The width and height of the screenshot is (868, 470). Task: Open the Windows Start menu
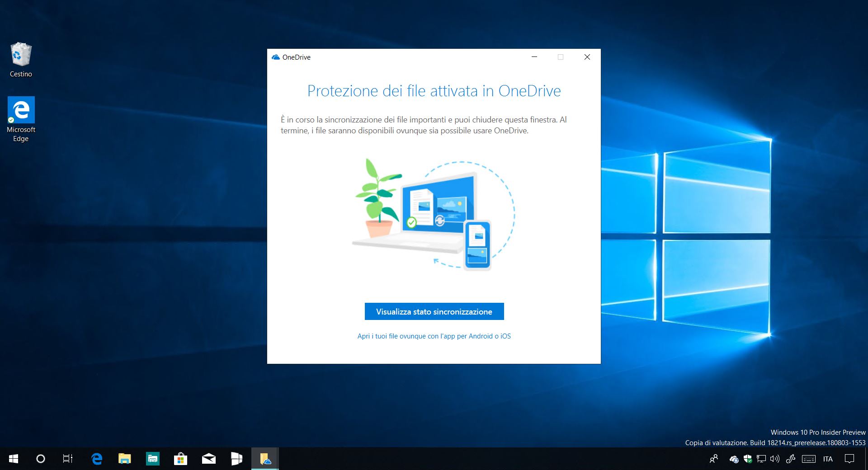(14, 459)
